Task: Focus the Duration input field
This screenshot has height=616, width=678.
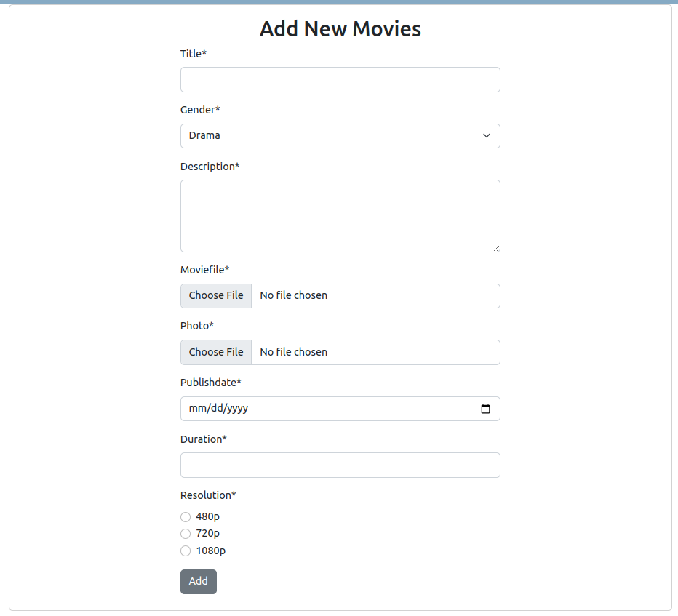Action: coord(340,465)
